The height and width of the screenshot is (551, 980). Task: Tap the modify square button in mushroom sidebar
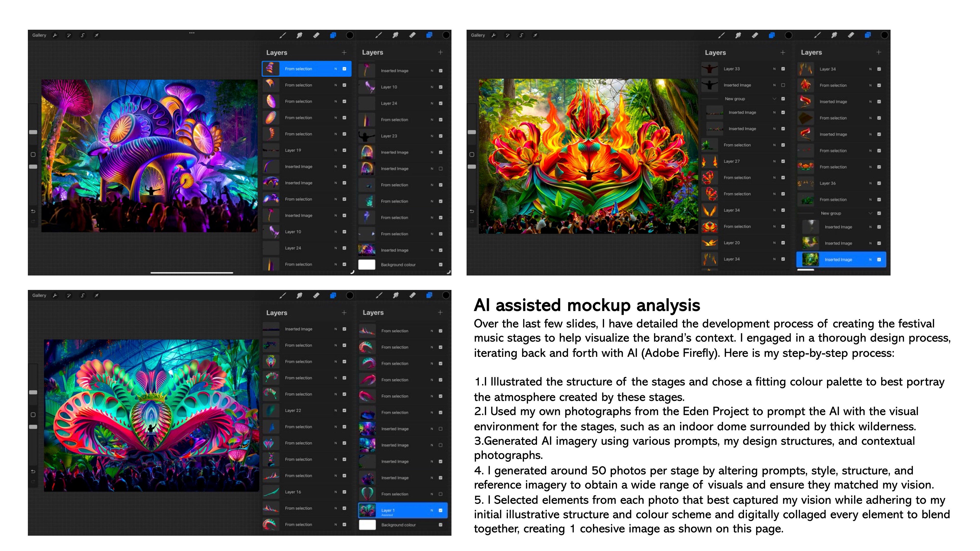click(33, 155)
